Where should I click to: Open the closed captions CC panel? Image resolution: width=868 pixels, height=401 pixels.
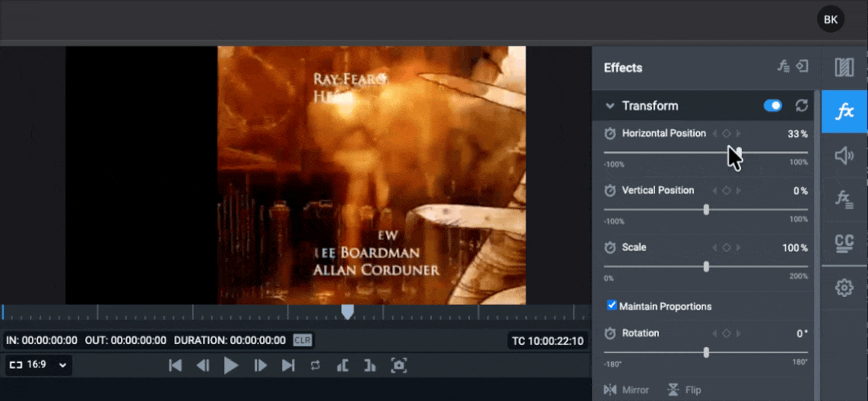pyautogui.click(x=844, y=242)
